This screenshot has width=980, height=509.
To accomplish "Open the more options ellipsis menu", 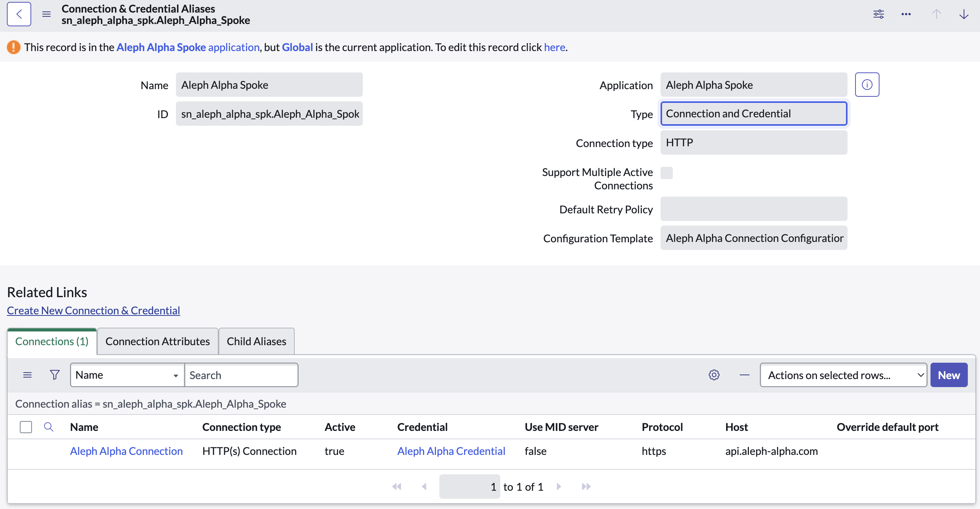I will coord(906,14).
